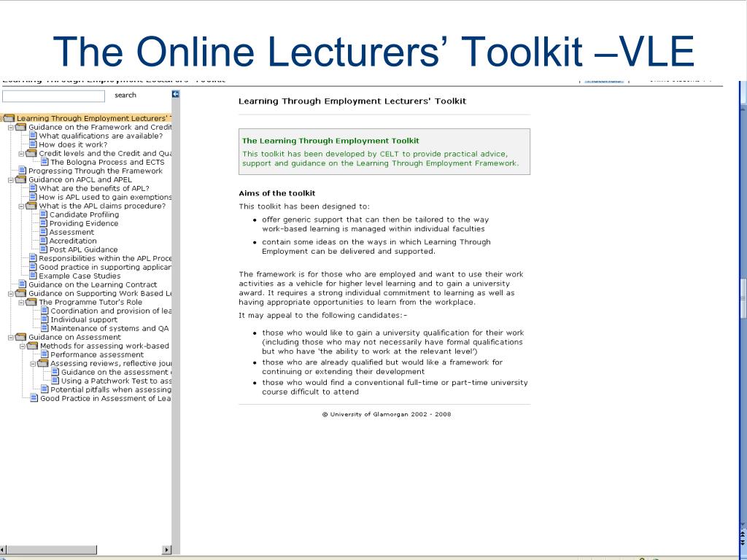Viewport: 747px width, 560px height.
Task: Collapse 'Methods for assessing work-based' node
Action: click(x=22, y=346)
